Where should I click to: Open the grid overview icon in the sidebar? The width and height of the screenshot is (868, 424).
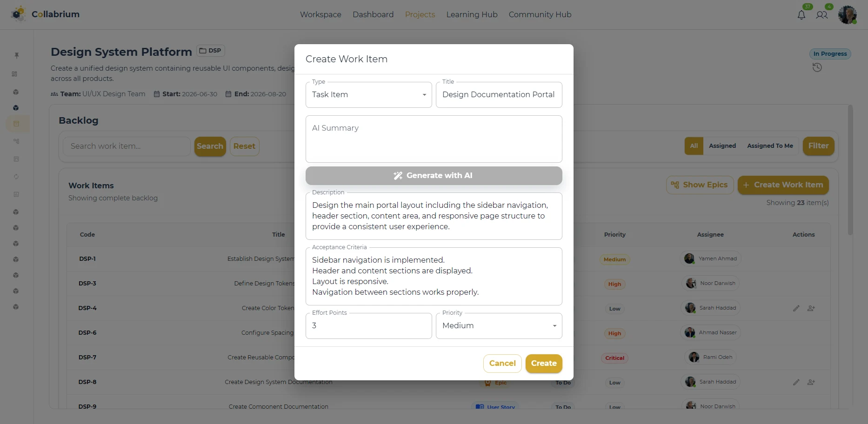(15, 74)
